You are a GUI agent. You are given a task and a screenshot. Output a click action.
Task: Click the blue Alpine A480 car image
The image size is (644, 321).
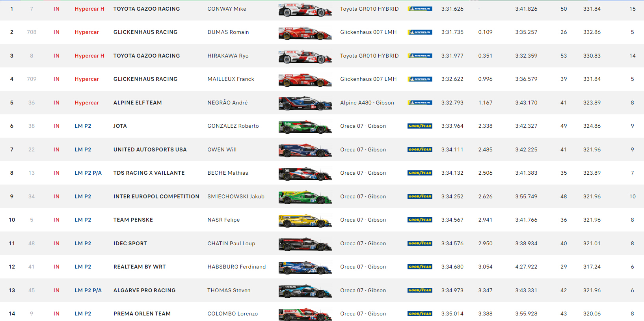[x=305, y=103]
